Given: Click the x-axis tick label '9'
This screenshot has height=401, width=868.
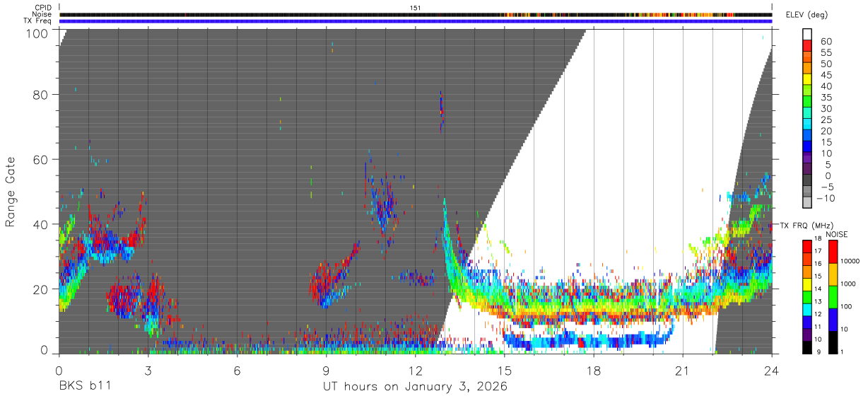Looking at the screenshot, I should [x=326, y=370].
